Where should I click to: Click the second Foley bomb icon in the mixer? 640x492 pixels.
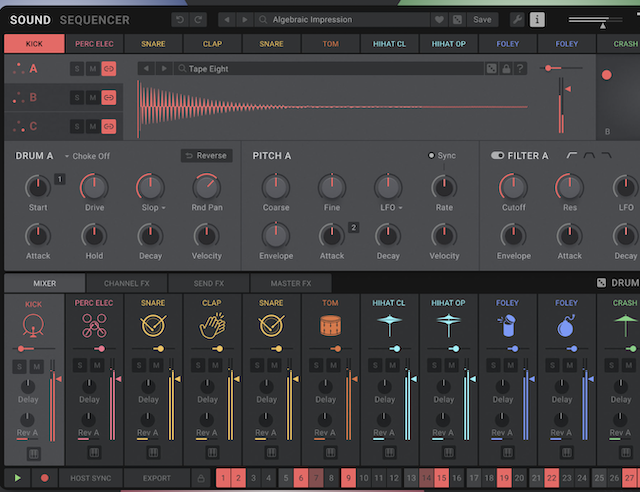click(x=566, y=325)
